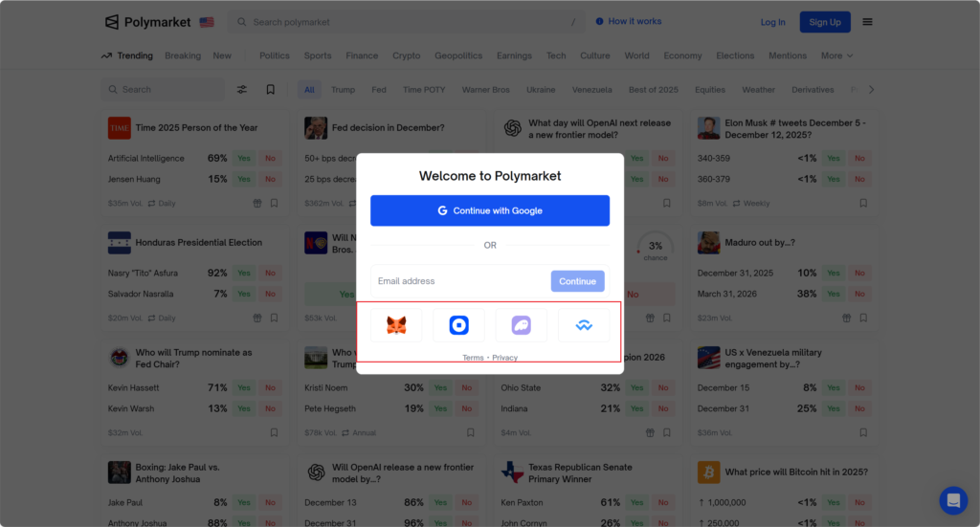980x527 pixels.
Task: Bookmark the Elon Musk tweets market
Action: coord(862,203)
